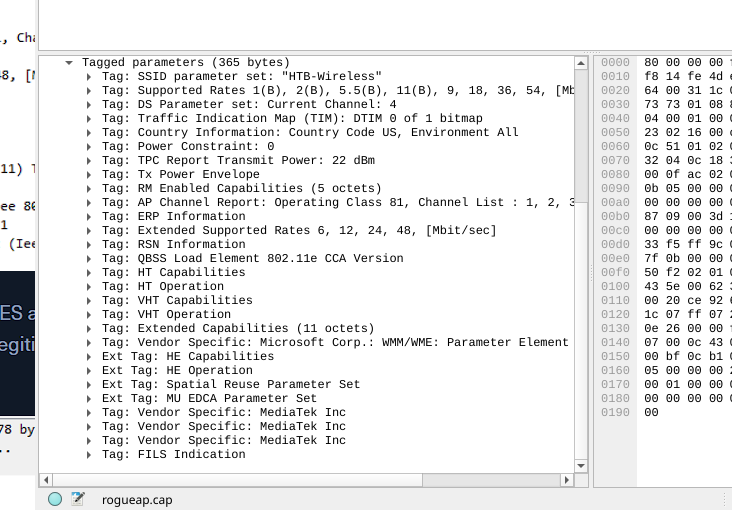The image size is (732, 510).
Task: Collapse the Tagged parameters tree
Action: pyautogui.click(x=69, y=63)
